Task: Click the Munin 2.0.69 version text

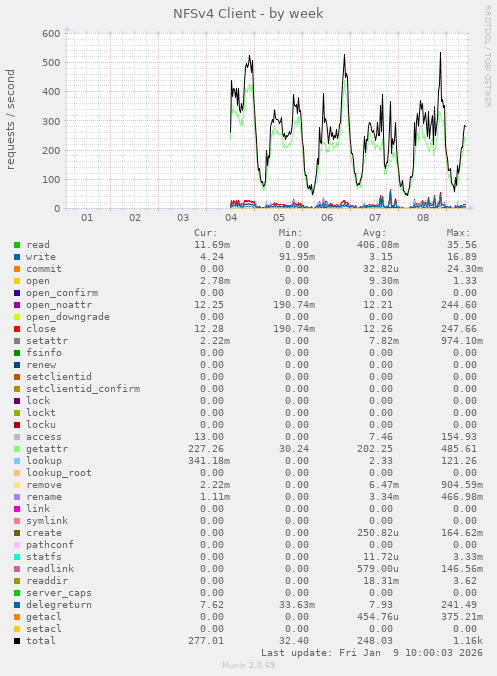Action: pyautogui.click(x=248, y=665)
